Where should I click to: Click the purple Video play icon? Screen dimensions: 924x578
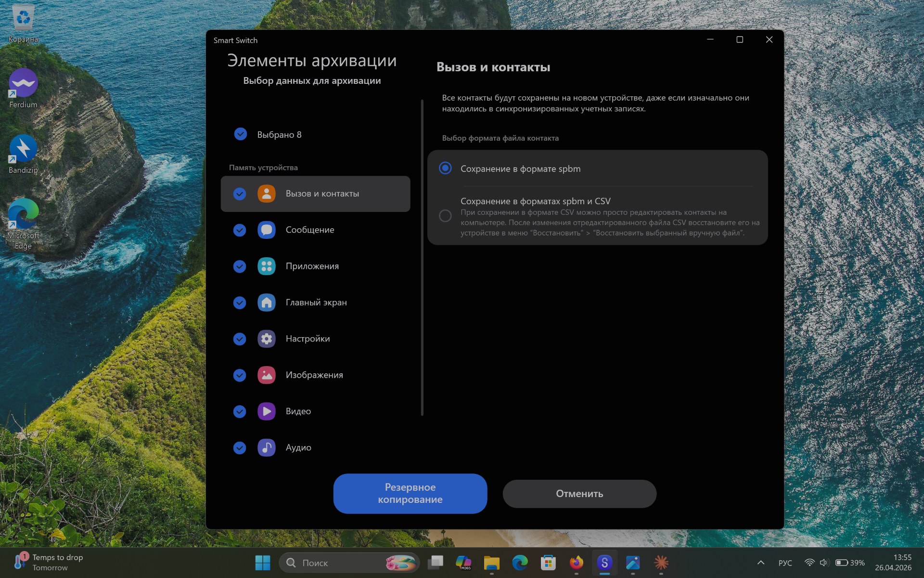(x=266, y=411)
